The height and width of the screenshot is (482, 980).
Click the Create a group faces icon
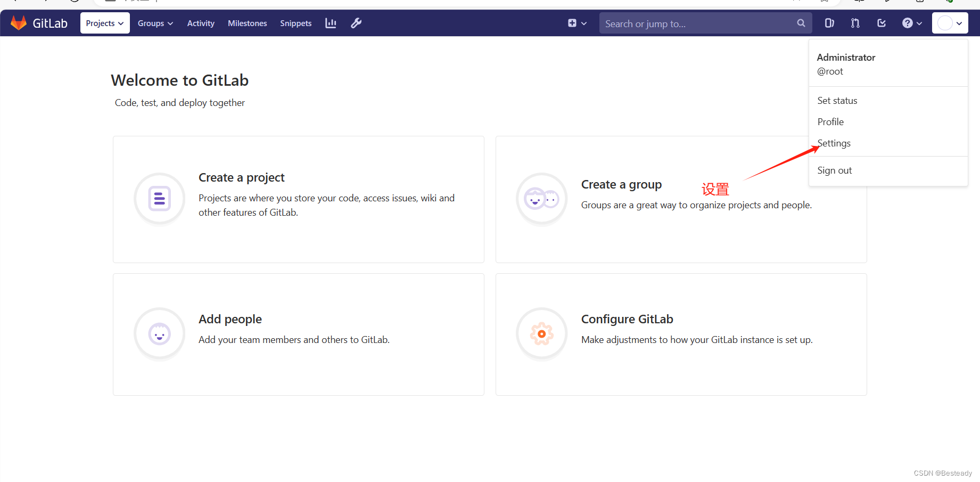coord(542,199)
